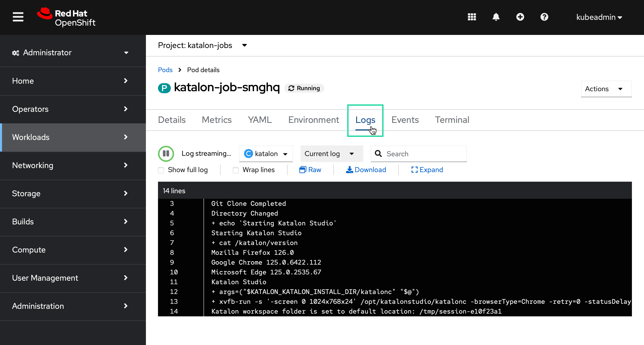Open the help question mark icon
The height and width of the screenshot is (345, 644).
click(x=544, y=17)
